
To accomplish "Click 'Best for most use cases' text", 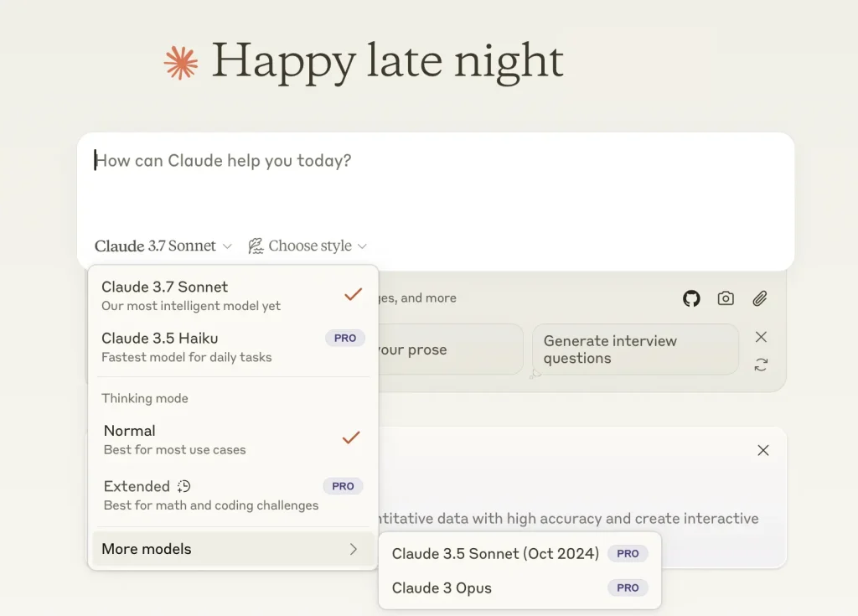I will (175, 449).
